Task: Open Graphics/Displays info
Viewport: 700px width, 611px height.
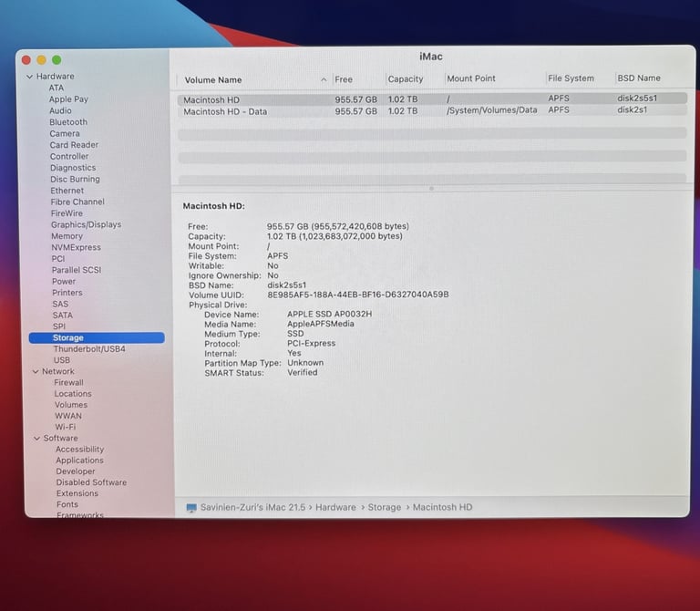Action: tap(87, 224)
